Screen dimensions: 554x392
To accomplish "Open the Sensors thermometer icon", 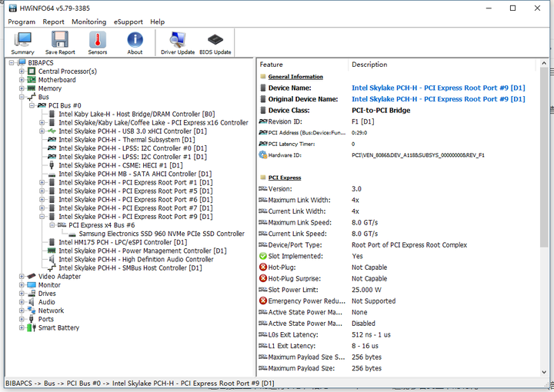I will pyautogui.click(x=98, y=39).
